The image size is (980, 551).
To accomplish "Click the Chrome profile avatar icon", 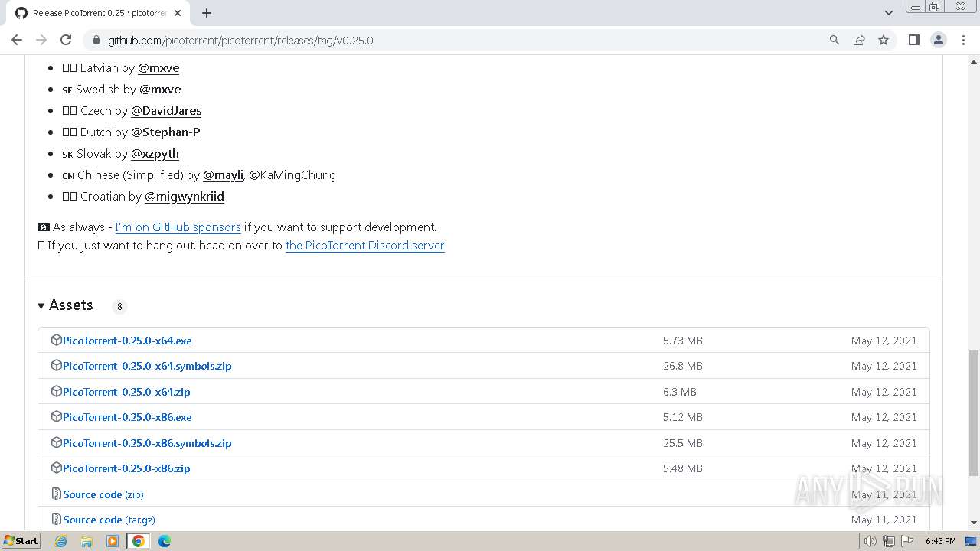I will coord(939,40).
